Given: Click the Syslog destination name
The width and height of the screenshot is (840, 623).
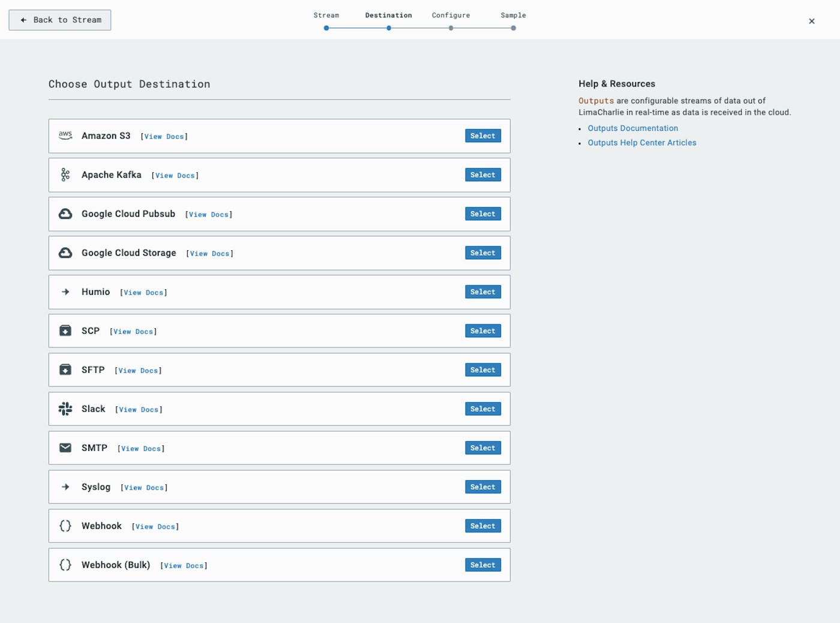Looking at the screenshot, I should point(96,487).
